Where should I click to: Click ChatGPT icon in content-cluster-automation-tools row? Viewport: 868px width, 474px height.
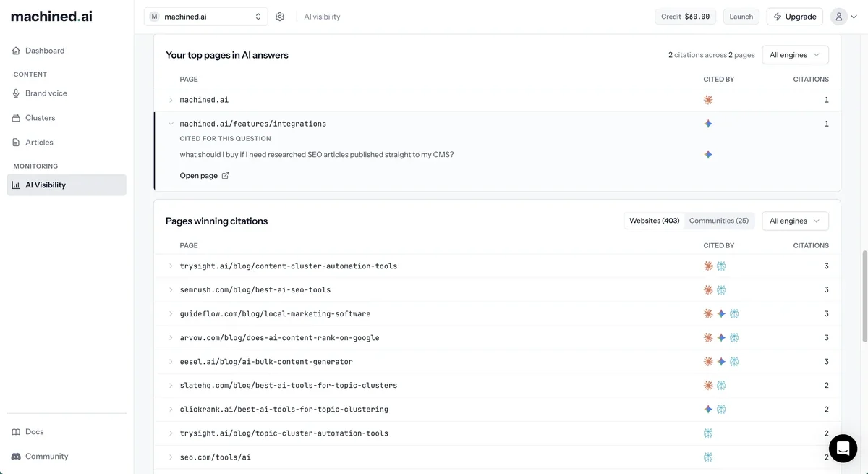pos(721,266)
